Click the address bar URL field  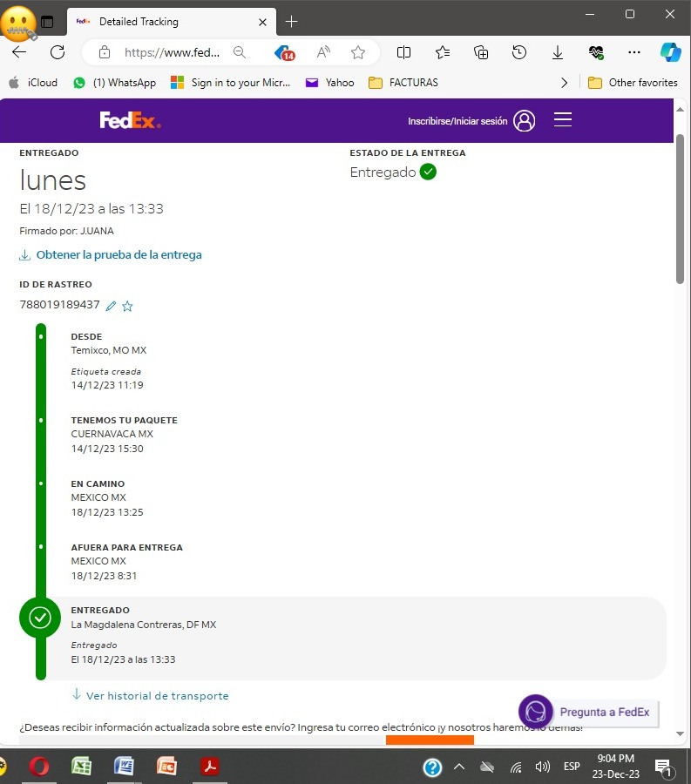[172, 52]
